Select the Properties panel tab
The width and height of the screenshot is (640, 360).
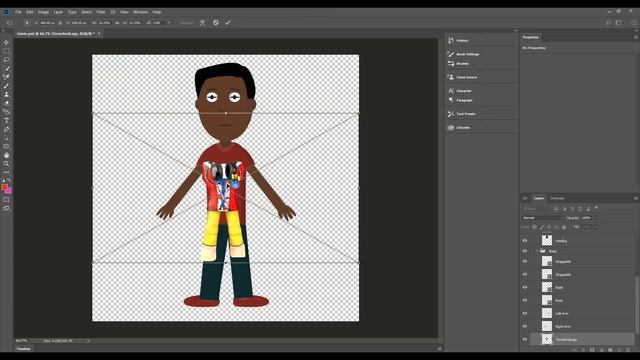point(531,37)
